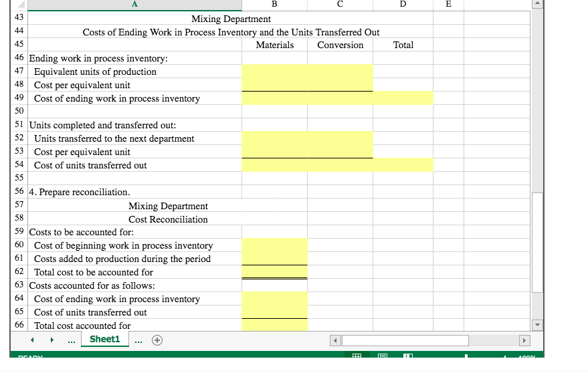
Task: Click the yellow cell for Costs added to production
Action: 274,259
